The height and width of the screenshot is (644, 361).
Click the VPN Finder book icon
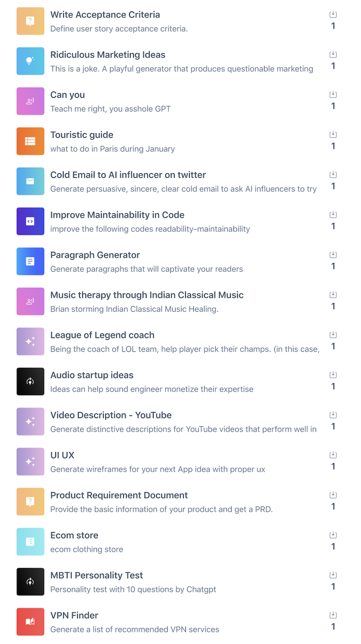[x=30, y=622]
